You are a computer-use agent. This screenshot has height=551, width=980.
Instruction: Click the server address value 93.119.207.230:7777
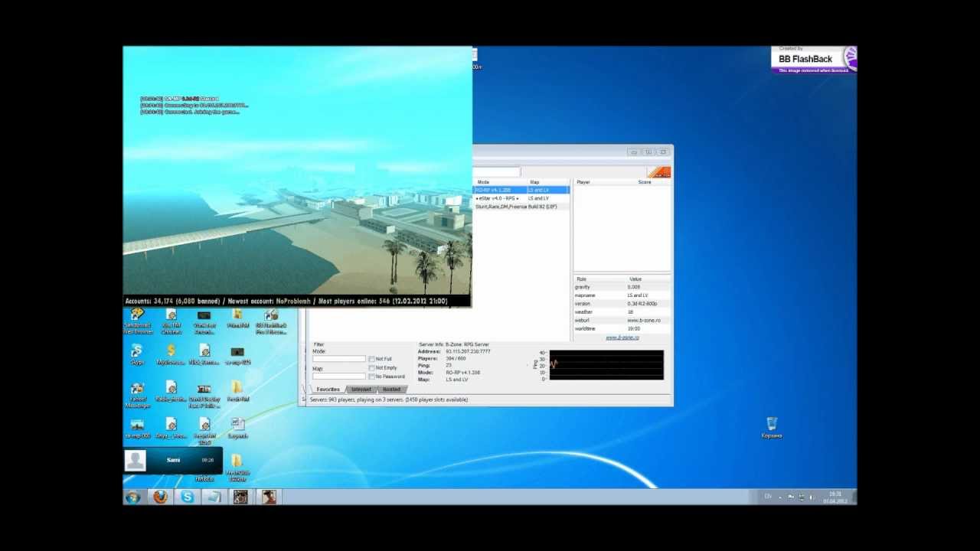pyautogui.click(x=468, y=351)
